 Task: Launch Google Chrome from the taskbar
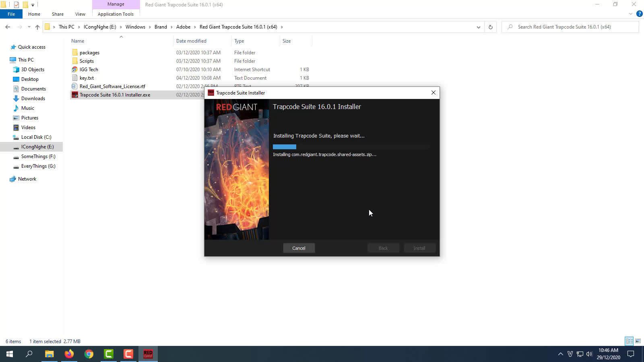coord(89,354)
